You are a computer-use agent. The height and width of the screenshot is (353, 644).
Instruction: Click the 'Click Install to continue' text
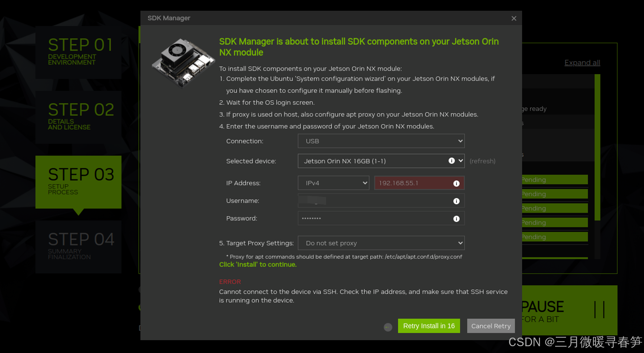[258, 265]
